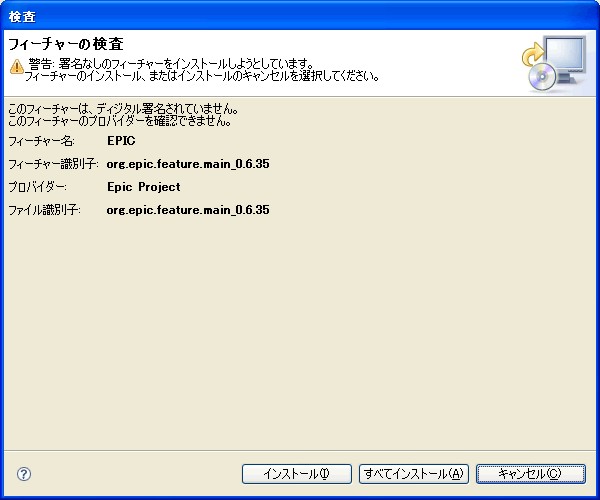Image resolution: width=600 pixels, height=500 pixels.
Task: Click the 検査 window title bar
Action: (x=300, y=16)
